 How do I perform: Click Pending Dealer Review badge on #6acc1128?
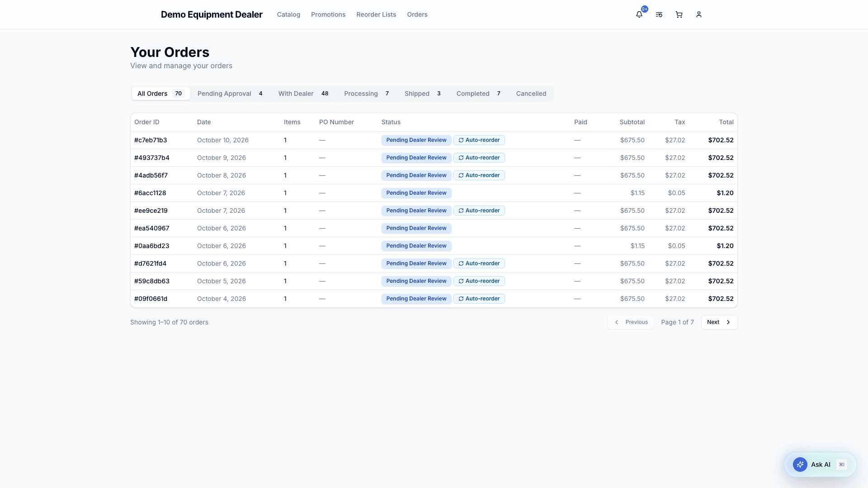pyautogui.click(x=416, y=193)
